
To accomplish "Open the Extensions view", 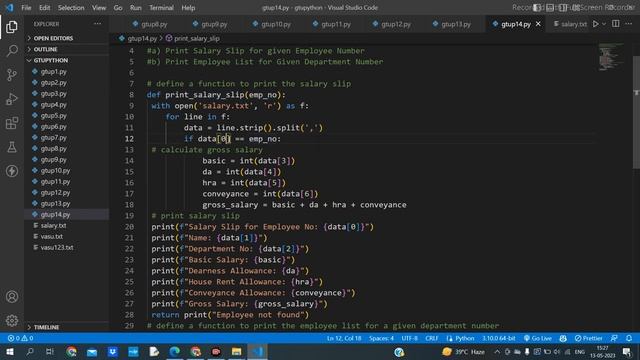I will click(12, 123).
